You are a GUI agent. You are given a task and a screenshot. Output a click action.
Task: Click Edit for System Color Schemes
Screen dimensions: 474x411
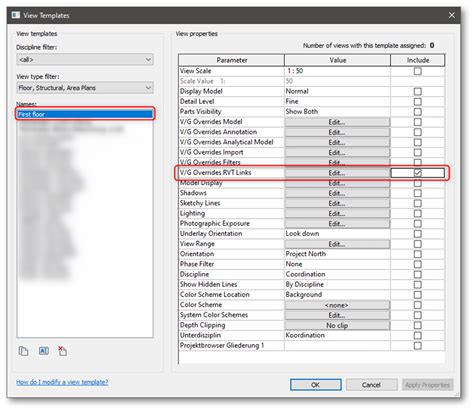click(x=337, y=315)
